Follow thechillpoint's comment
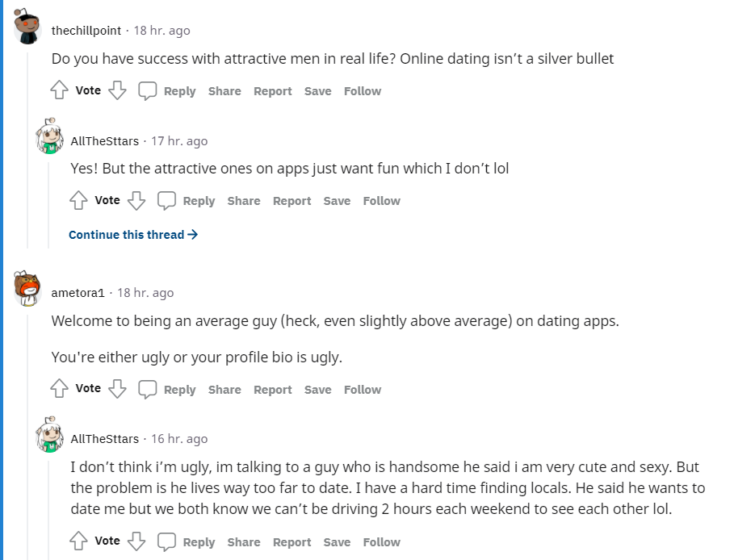Screen dimensions: 734x560 [363, 91]
